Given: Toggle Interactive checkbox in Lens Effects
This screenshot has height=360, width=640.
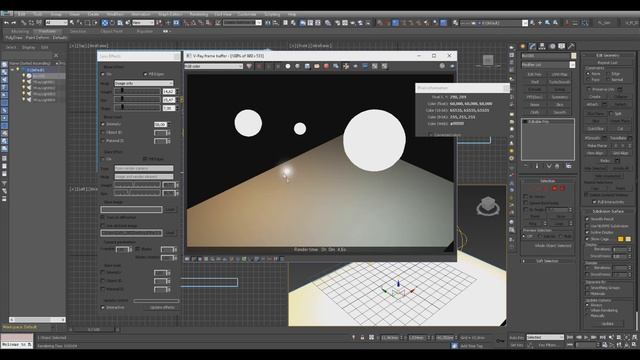Looking at the screenshot, I should point(103,307).
